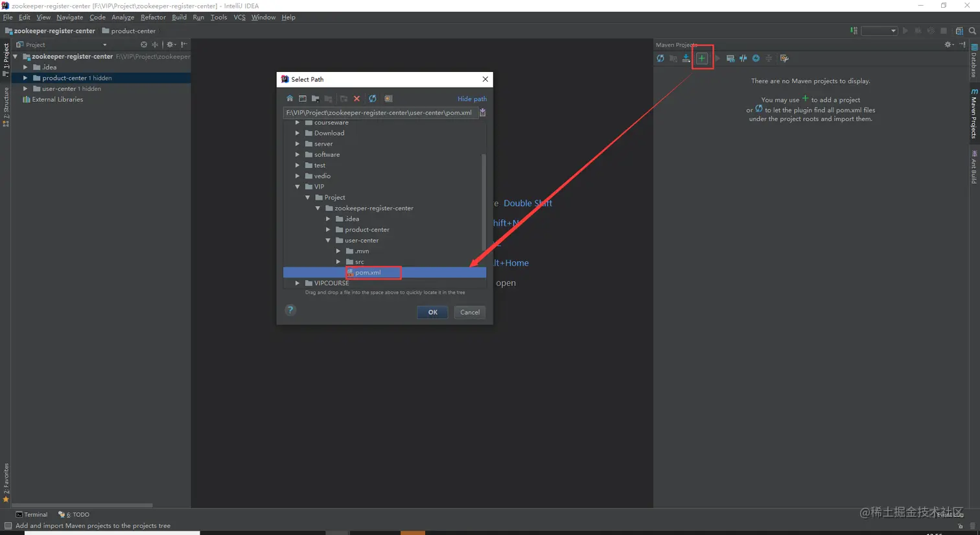Screen dimensions: 980x535
Task: Expand VIPCOURSE folder in Select Path
Action: [297, 283]
